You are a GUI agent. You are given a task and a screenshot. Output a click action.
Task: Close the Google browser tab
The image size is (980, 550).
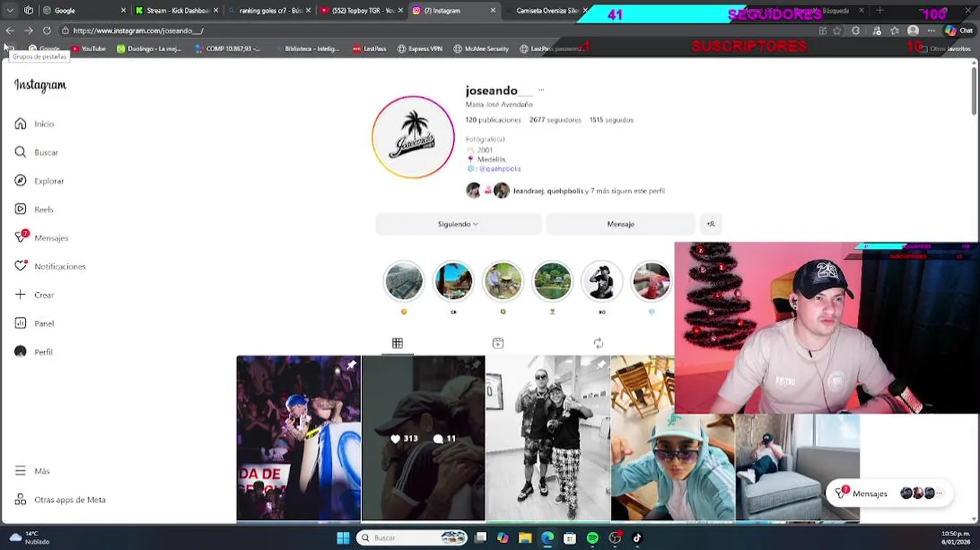tap(124, 11)
